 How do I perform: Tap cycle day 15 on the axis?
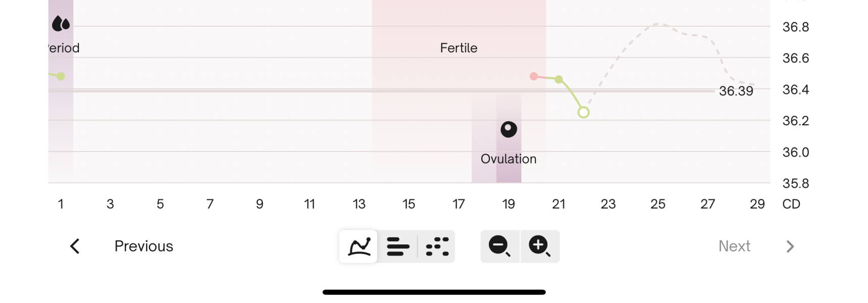point(408,204)
